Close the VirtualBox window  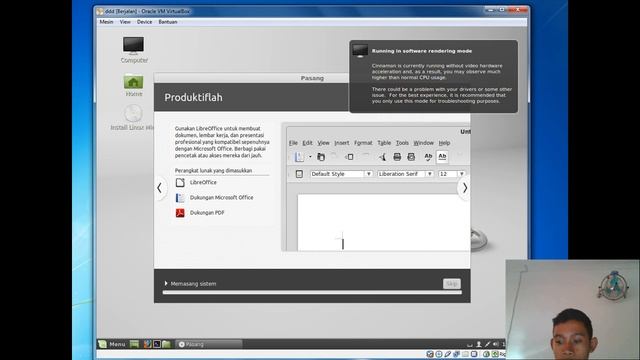pyautogui.click(x=518, y=10)
